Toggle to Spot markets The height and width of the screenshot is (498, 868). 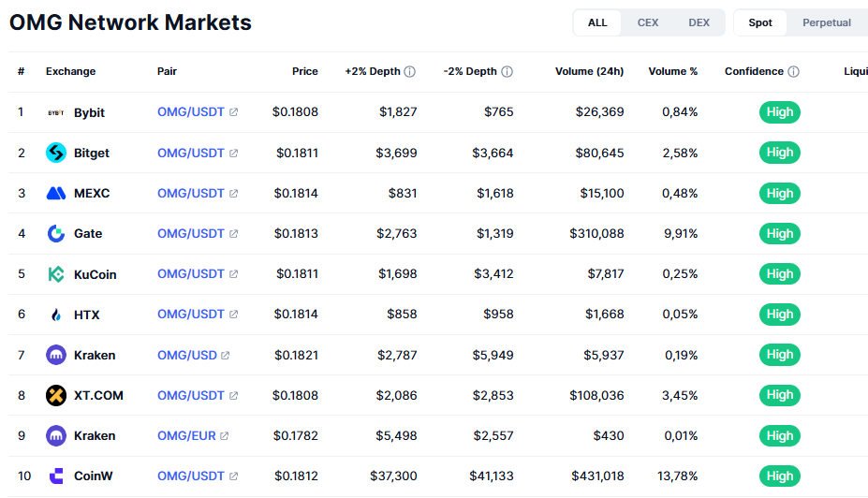point(760,22)
